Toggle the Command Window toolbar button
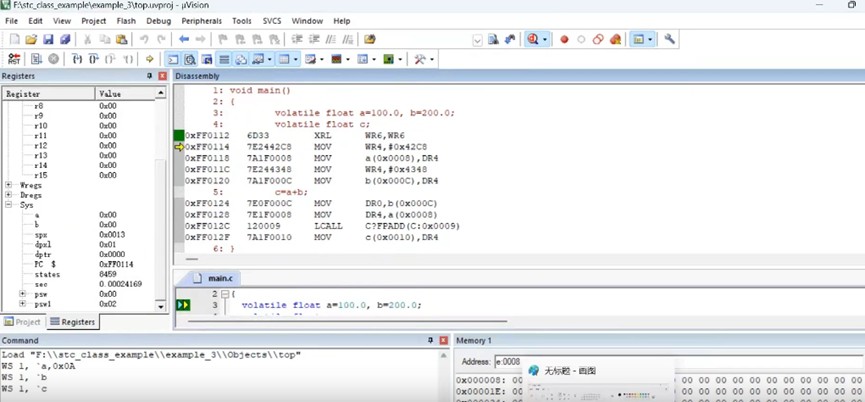The width and height of the screenshot is (865, 402). [173, 59]
